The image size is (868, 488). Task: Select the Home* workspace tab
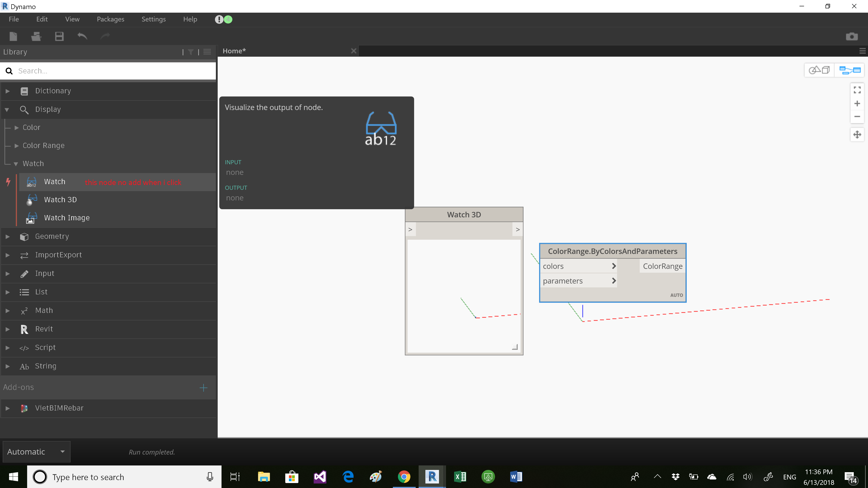[x=234, y=51]
